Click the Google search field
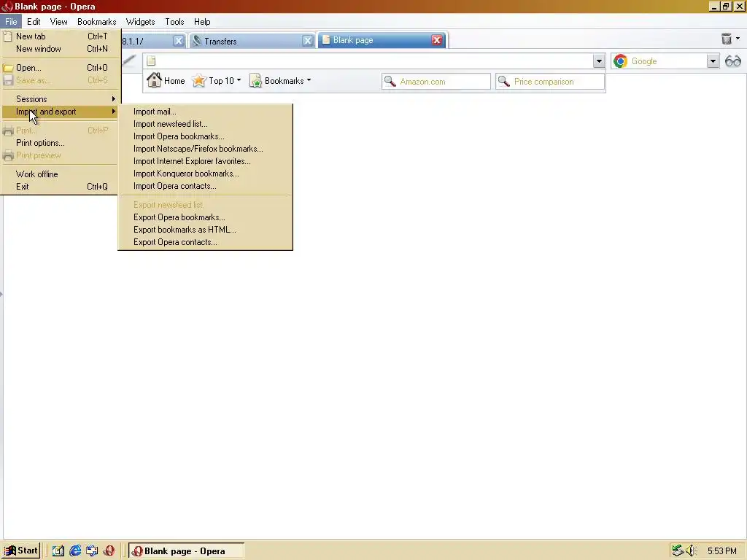The image size is (747, 560). coord(666,61)
